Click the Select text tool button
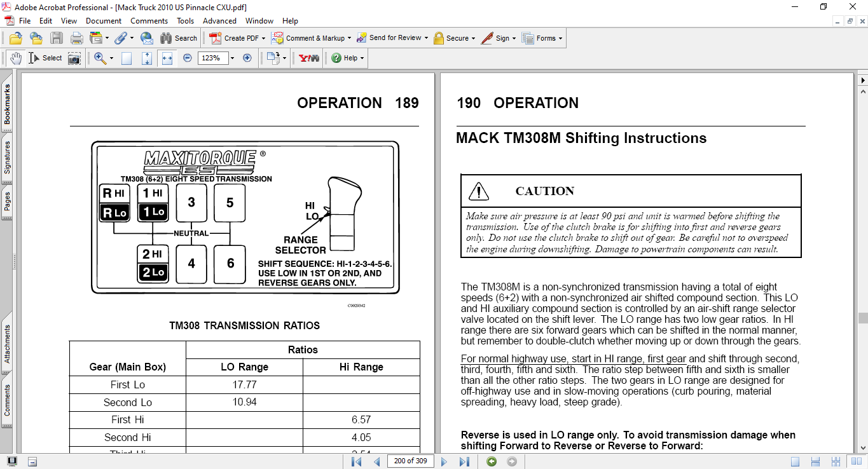 (x=45, y=58)
